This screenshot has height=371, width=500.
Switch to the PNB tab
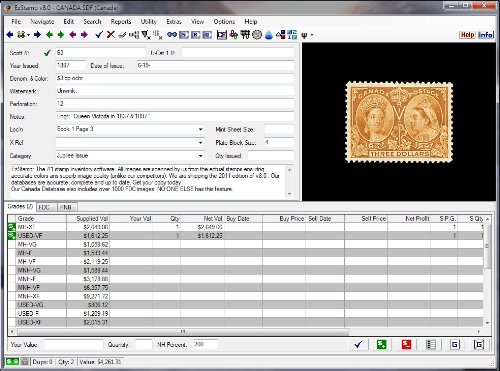tap(66, 207)
